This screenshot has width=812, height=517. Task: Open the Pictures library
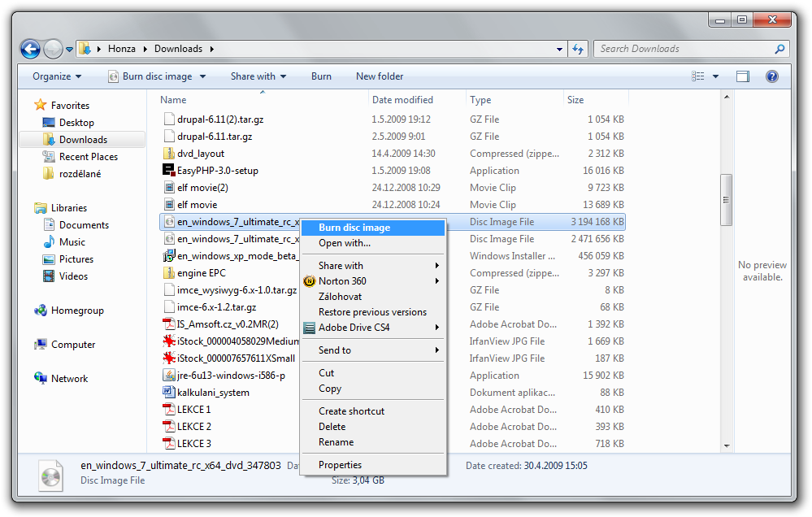click(x=76, y=259)
